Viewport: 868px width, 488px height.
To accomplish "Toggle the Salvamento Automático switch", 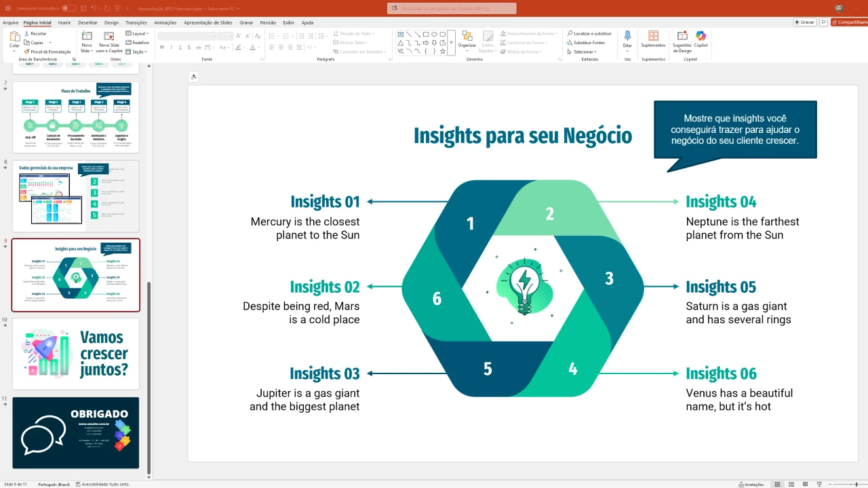I will [68, 8].
